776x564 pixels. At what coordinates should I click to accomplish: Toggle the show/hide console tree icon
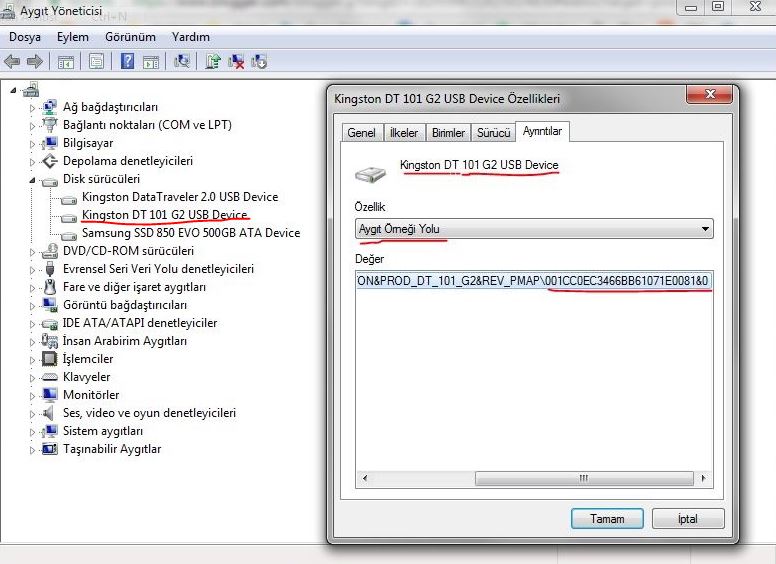pyautogui.click(x=65, y=62)
